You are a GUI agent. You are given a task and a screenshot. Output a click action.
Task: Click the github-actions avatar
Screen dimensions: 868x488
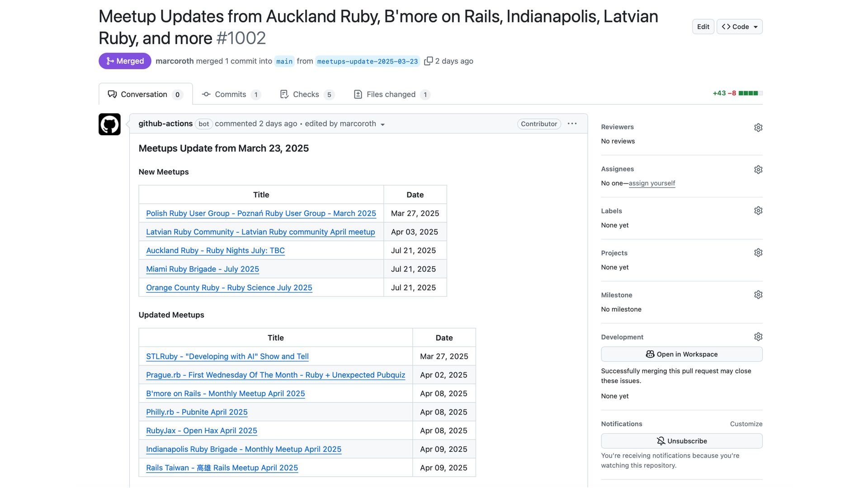pos(109,124)
